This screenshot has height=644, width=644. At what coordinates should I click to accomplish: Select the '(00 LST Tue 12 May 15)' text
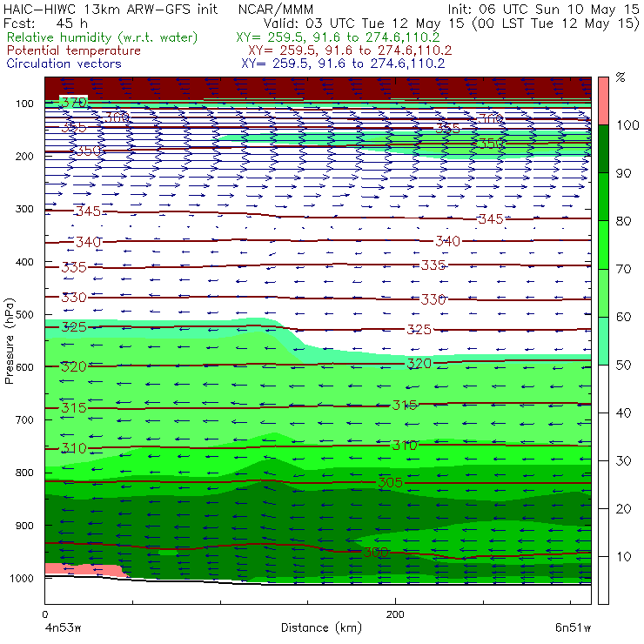556,23
